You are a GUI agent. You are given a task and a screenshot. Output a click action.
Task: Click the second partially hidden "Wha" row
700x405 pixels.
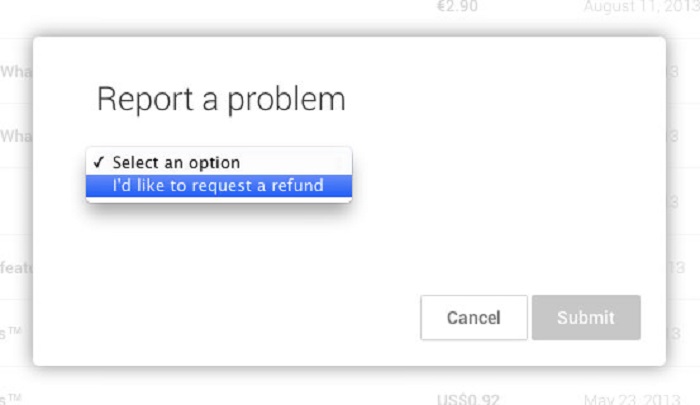click(x=16, y=136)
